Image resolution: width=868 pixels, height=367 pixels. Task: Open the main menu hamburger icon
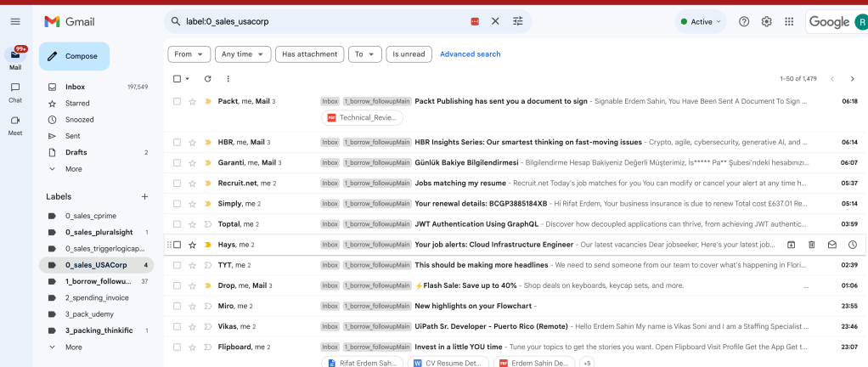15,21
